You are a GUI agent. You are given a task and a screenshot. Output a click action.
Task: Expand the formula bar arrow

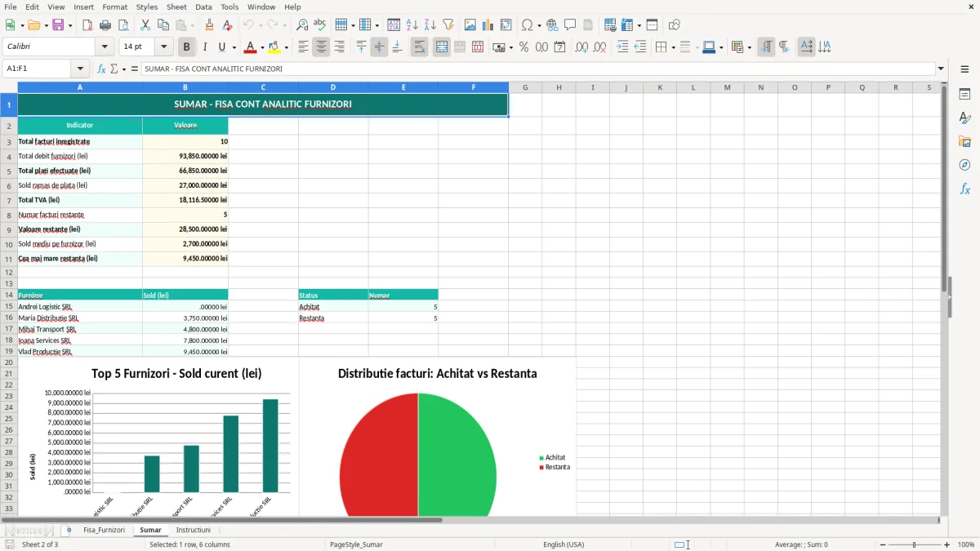(941, 69)
